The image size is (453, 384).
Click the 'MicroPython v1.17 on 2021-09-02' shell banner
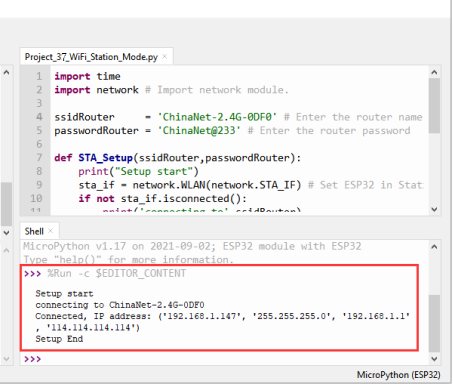[x=117, y=246]
